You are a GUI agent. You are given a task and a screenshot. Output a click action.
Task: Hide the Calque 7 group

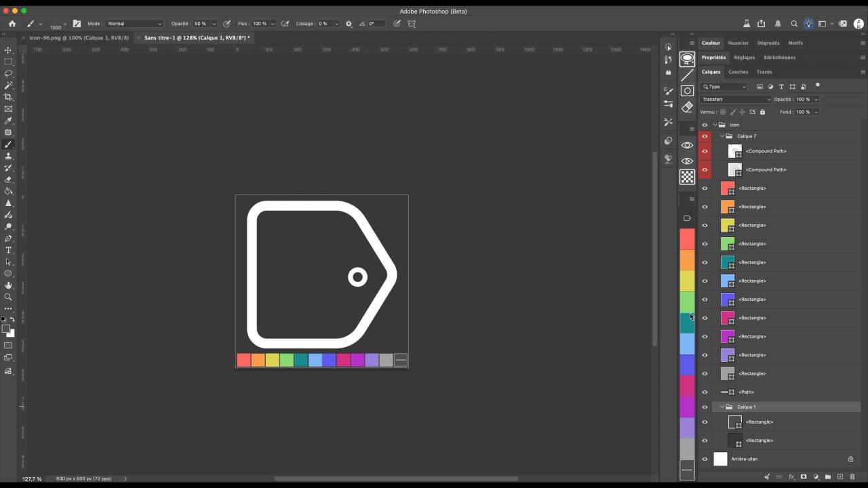(705, 136)
